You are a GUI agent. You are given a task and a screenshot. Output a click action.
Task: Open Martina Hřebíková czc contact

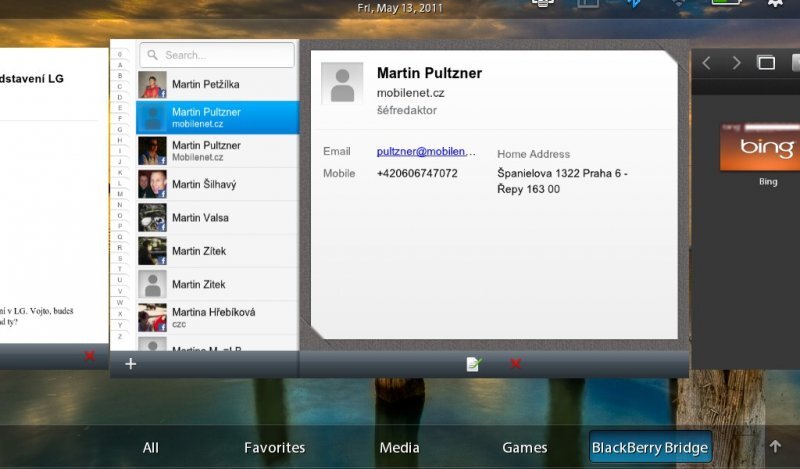(217, 317)
